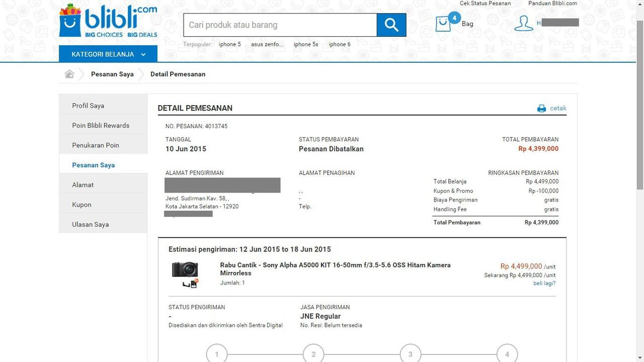Screen dimensions: 644x362
Task: Click Cek Status Pesanan link
Action: (485, 4)
